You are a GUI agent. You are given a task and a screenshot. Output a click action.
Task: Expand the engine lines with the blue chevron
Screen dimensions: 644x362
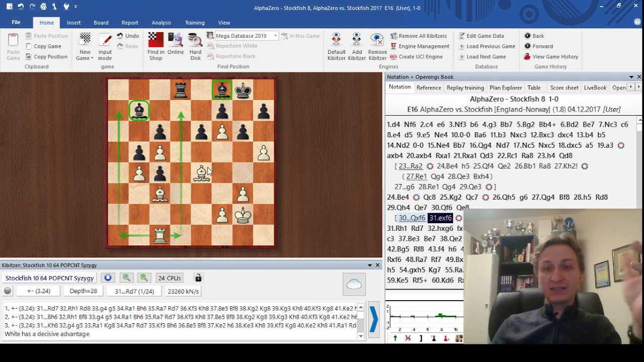[x=374, y=319]
